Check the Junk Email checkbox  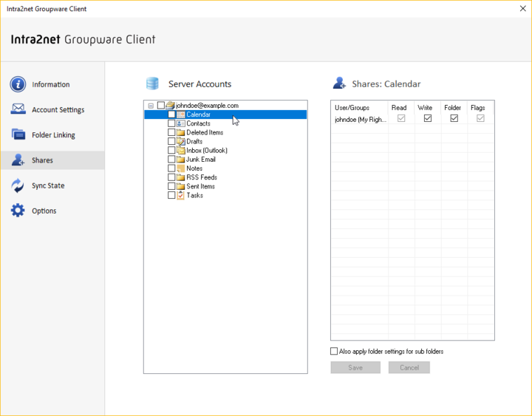[171, 159]
